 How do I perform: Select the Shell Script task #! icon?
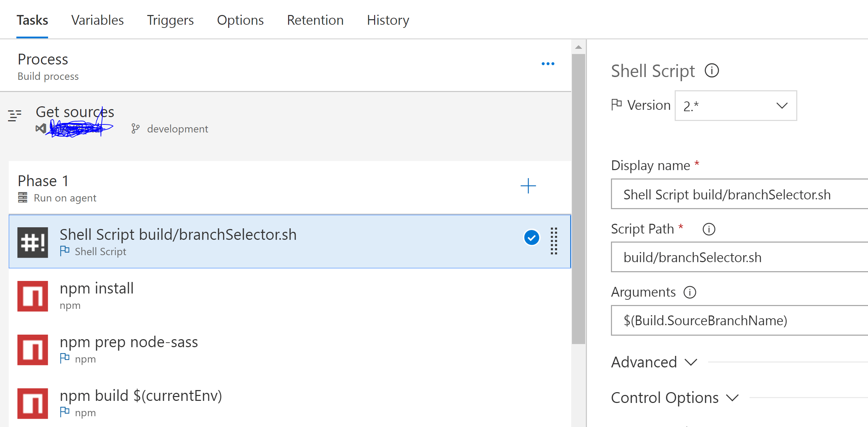coord(33,242)
